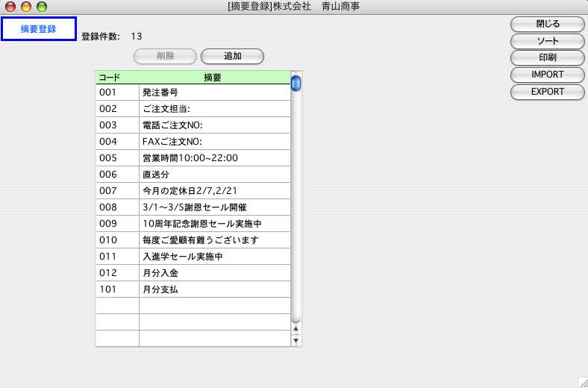Open the IMPORT function
Screen dimensions: 588x388
point(547,75)
